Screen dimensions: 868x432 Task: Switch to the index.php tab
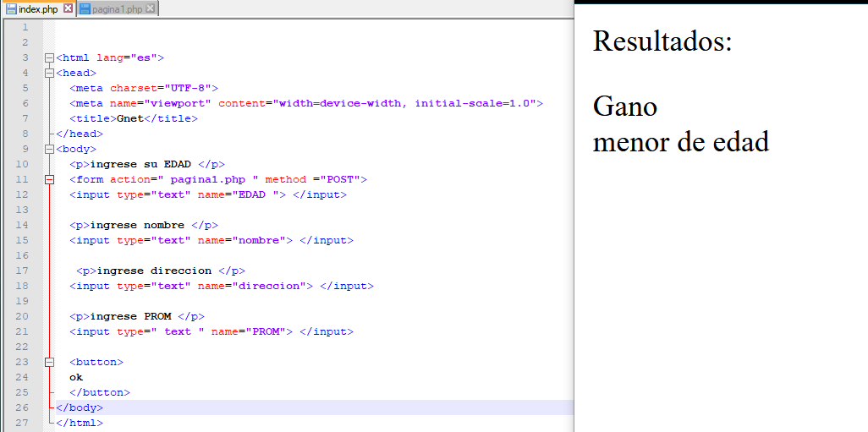point(37,9)
